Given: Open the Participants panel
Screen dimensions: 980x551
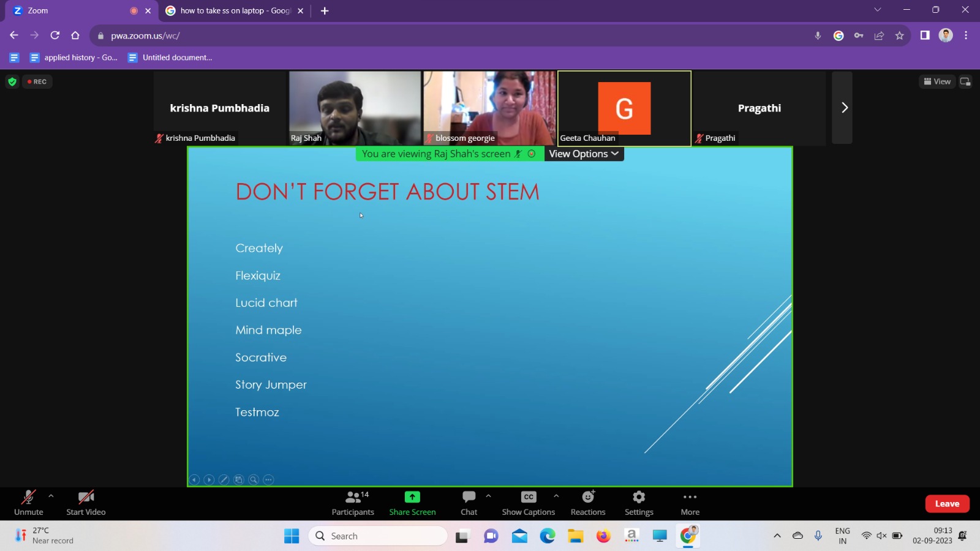Looking at the screenshot, I should pyautogui.click(x=353, y=503).
